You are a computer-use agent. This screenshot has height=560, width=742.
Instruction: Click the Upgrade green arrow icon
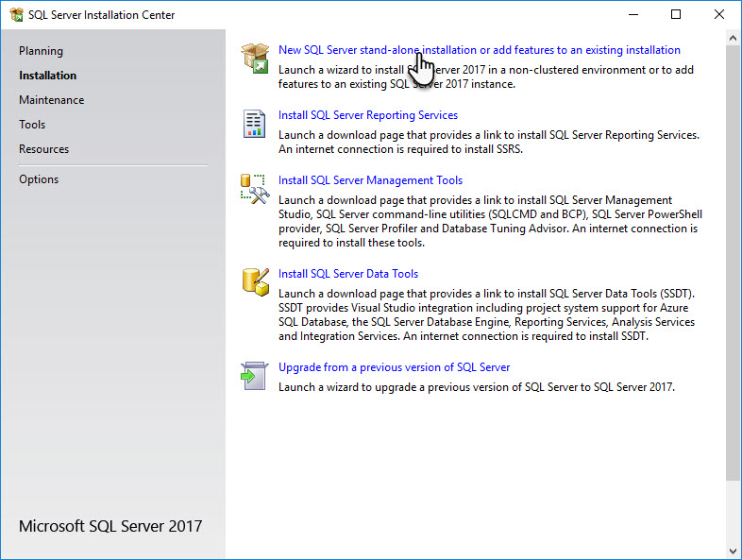coord(255,376)
